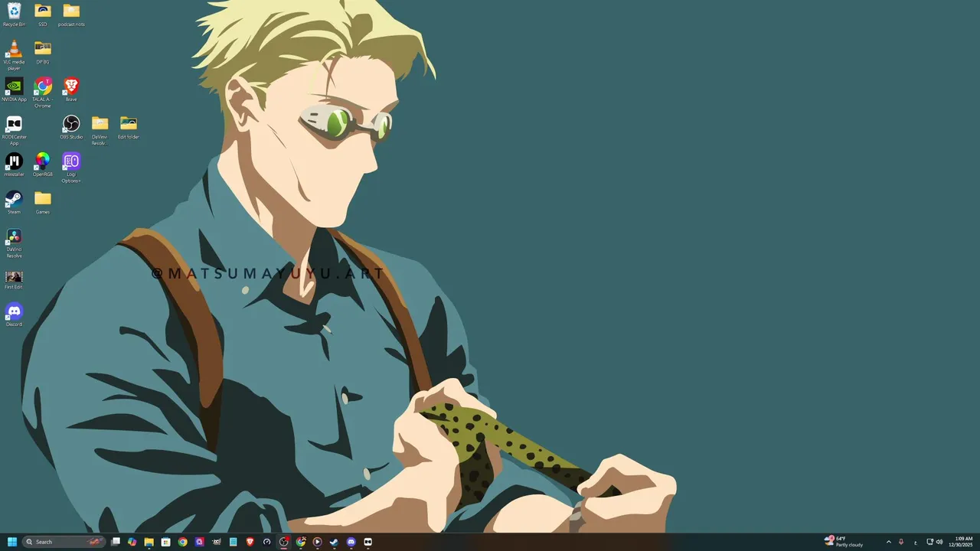
Task: Open the Recycle Bin desktop icon
Action: [x=14, y=15]
